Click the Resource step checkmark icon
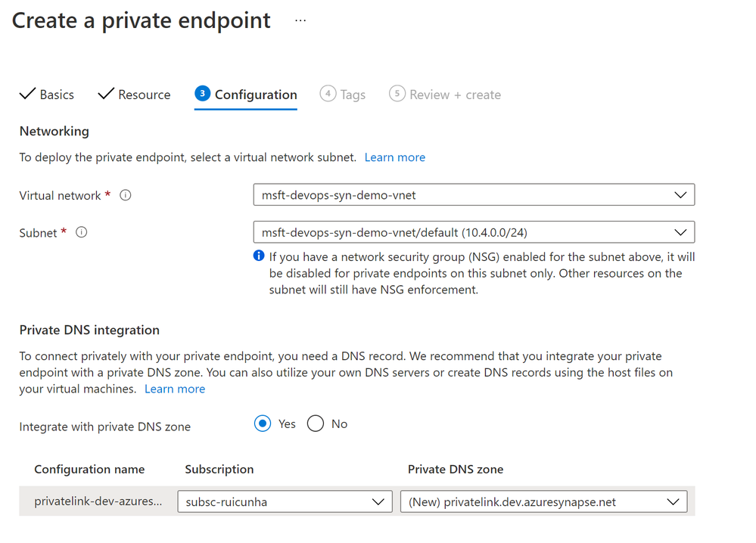The width and height of the screenshot is (756, 543). [x=106, y=94]
